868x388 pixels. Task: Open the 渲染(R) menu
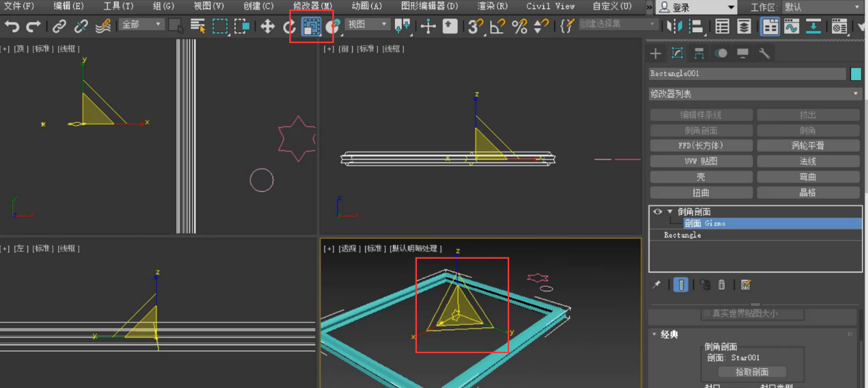(x=492, y=6)
